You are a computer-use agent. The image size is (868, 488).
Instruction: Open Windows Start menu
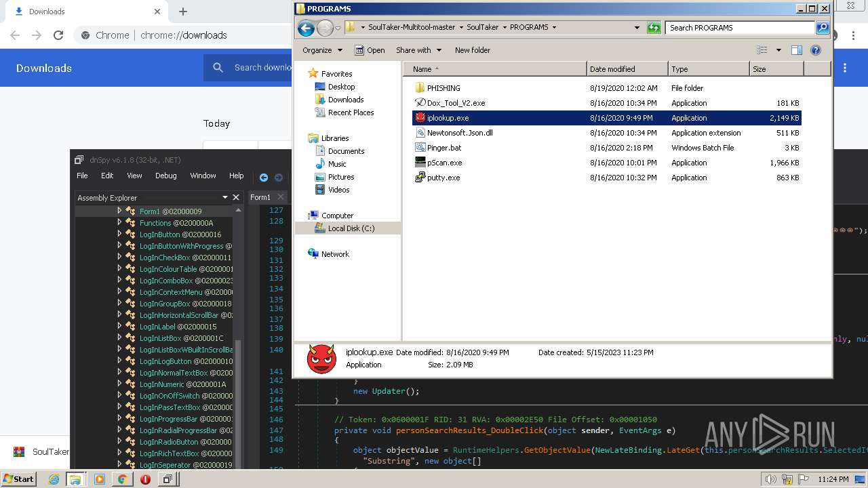coord(18,479)
